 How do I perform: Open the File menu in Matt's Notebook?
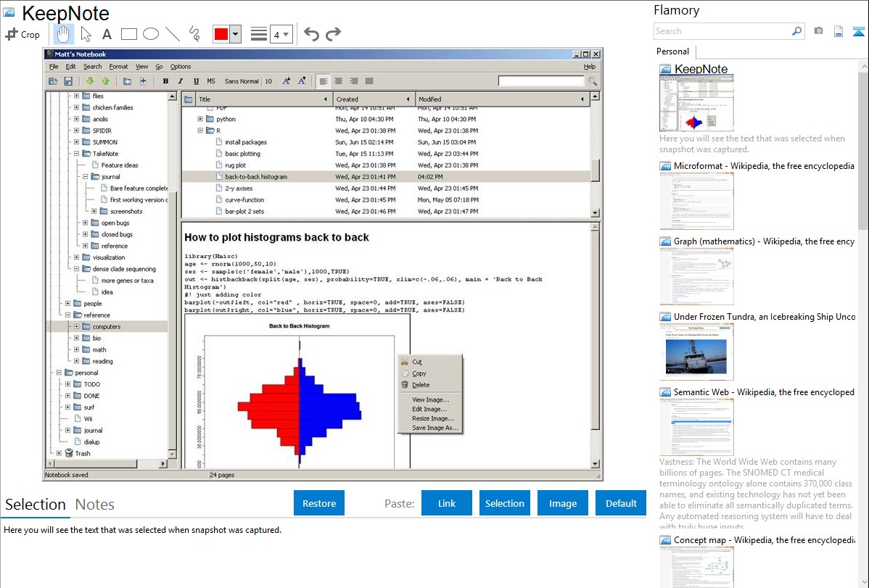click(54, 67)
